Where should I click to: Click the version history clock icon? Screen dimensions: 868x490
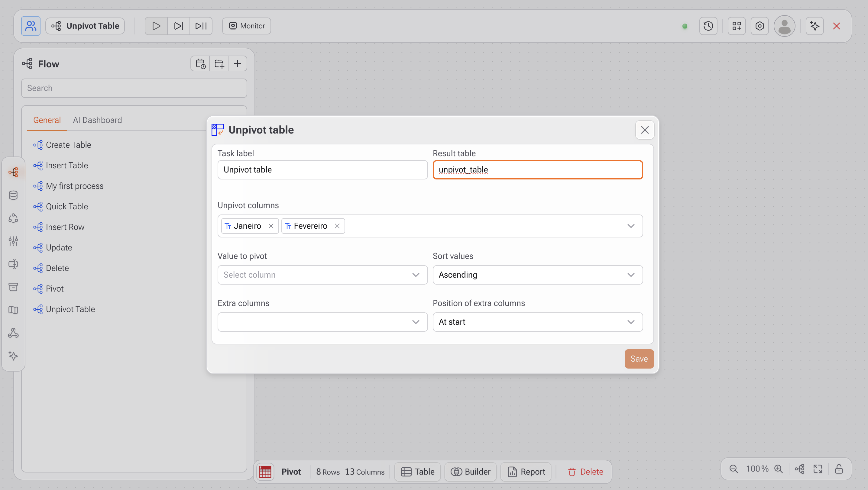click(708, 26)
